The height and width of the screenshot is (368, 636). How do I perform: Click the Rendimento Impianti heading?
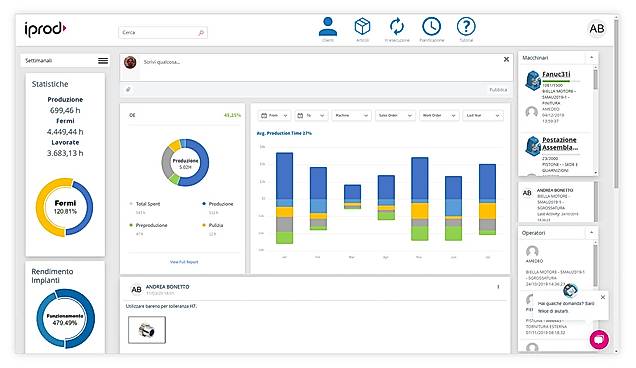point(52,276)
